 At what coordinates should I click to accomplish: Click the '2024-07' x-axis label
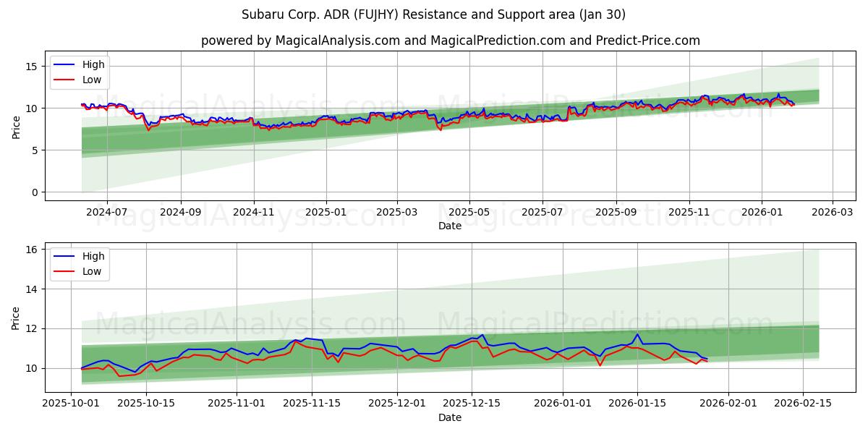coord(107,212)
